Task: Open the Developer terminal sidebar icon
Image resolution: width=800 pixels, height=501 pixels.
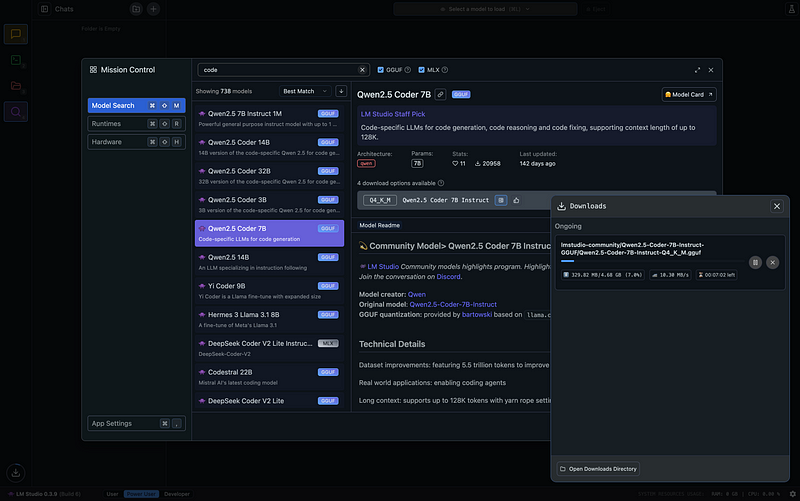Action: tap(16, 60)
